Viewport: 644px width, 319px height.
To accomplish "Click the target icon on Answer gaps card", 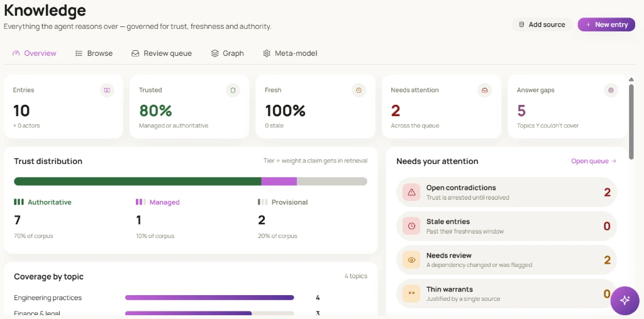I will [611, 90].
